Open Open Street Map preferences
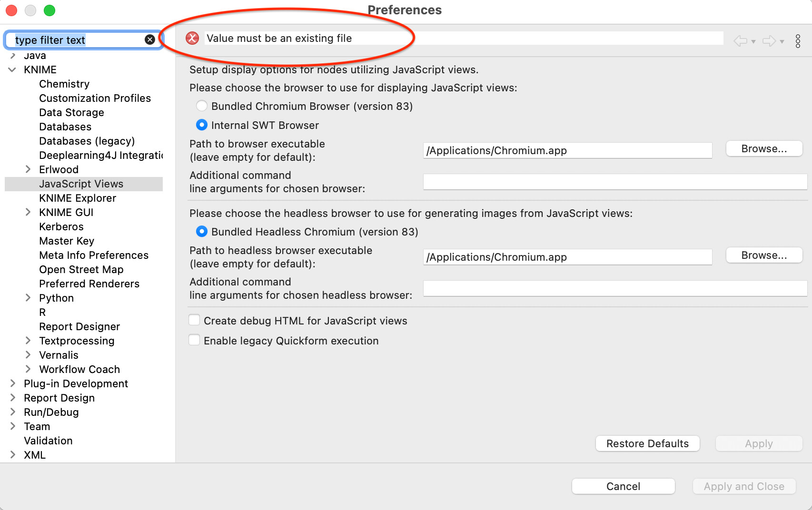Image resolution: width=812 pixels, height=510 pixels. 81,269
